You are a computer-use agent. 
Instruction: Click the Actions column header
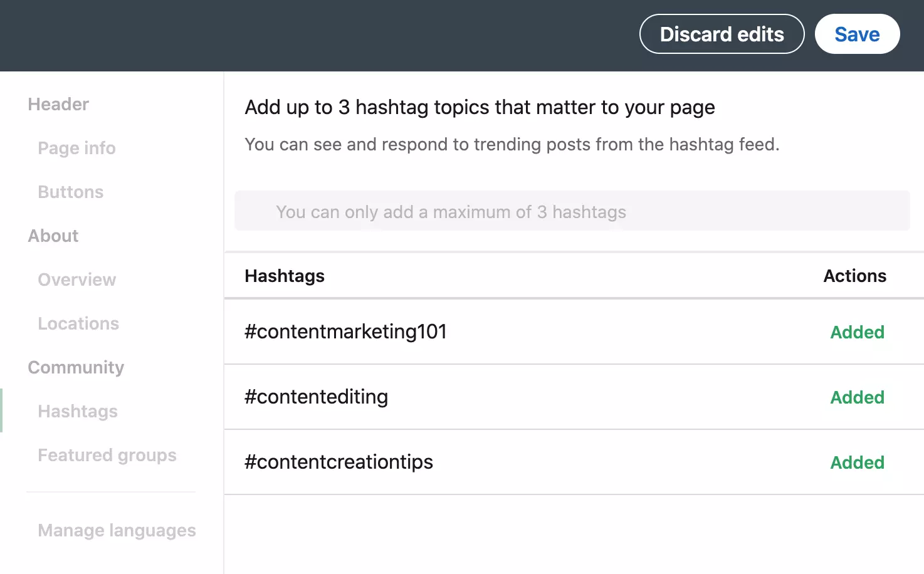pyautogui.click(x=855, y=276)
